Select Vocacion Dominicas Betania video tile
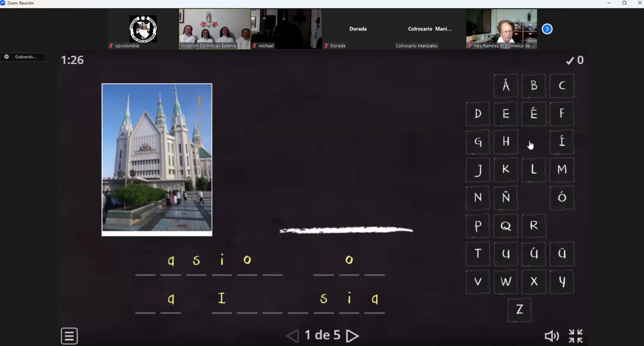 coord(215,29)
